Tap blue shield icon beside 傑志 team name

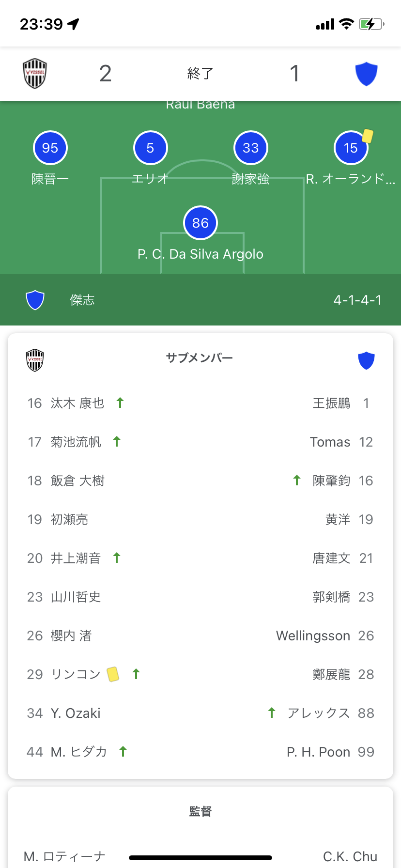(35, 300)
